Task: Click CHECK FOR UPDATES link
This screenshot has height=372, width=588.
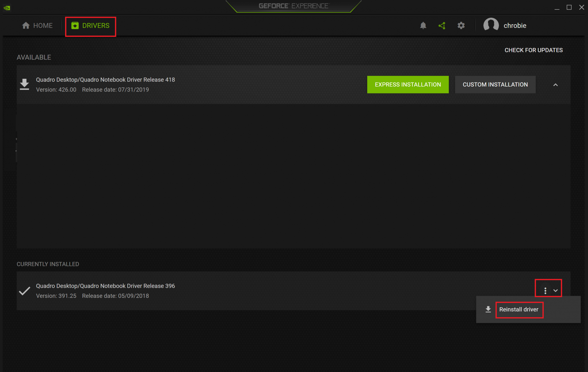Action: tap(534, 50)
